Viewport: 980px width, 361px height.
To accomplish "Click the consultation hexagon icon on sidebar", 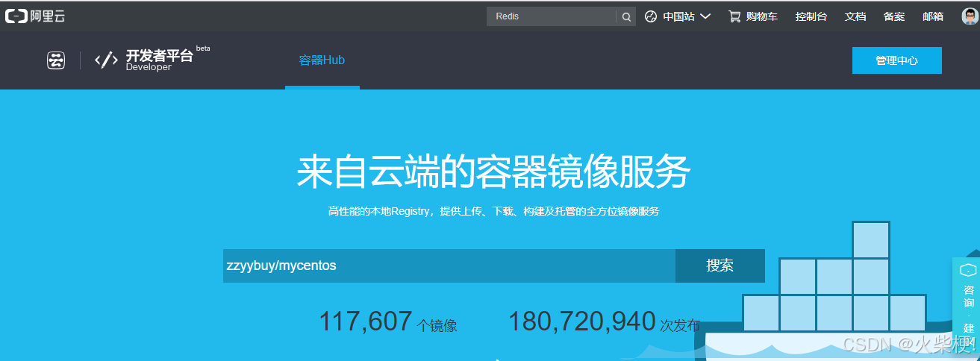I will click(968, 271).
